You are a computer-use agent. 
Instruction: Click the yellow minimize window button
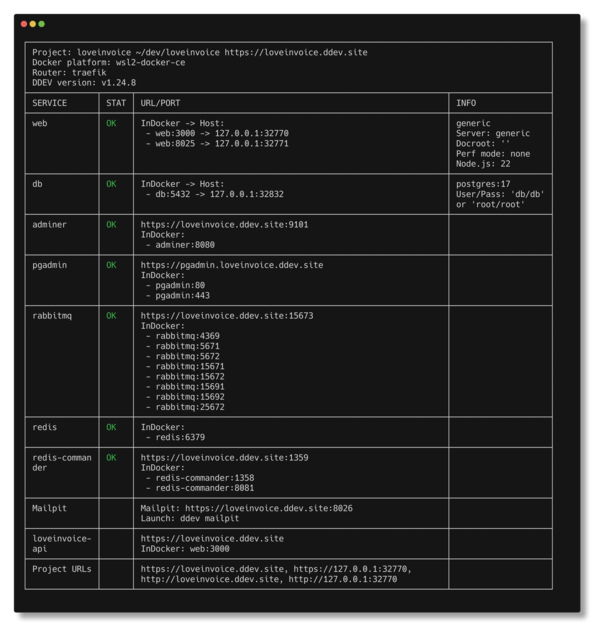[33, 24]
